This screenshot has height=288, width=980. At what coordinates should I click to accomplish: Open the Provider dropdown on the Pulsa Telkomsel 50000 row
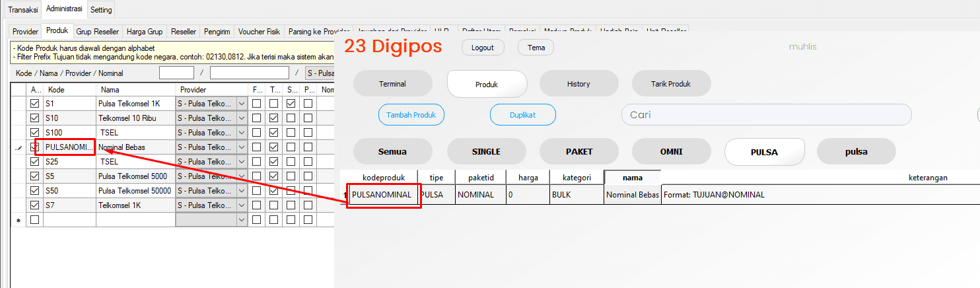coord(241,191)
